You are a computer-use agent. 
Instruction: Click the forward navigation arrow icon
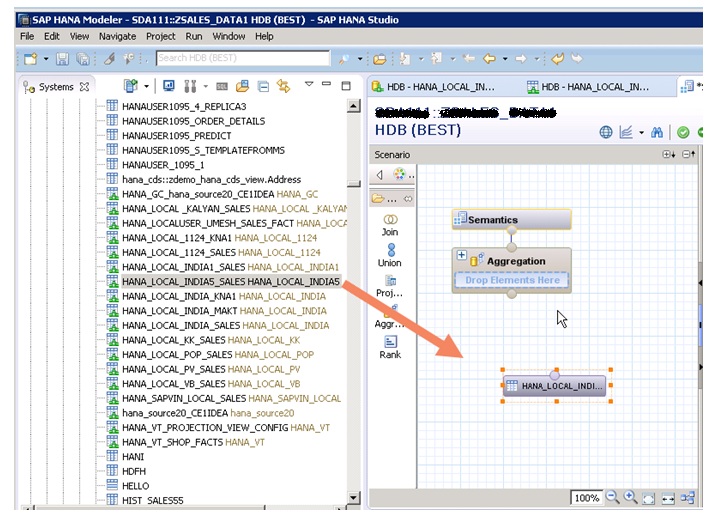[521, 59]
